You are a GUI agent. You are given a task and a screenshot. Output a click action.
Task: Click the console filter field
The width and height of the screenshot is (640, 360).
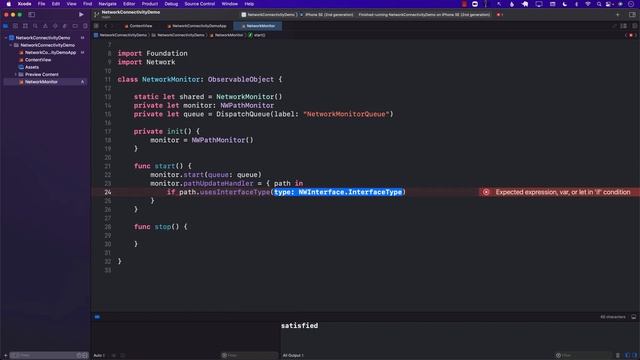coord(583,355)
